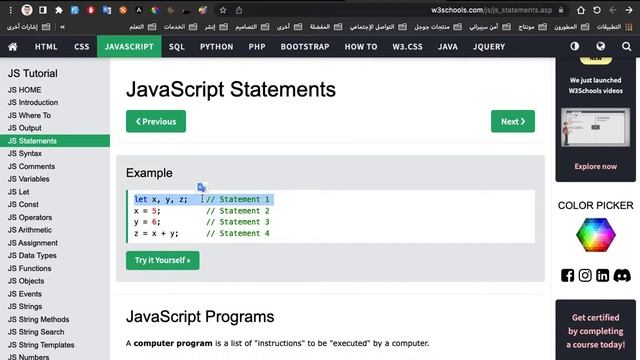This screenshot has height=360, width=640.
Task: Open the JQUERY nav item
Action: click(x=489, y=47)
